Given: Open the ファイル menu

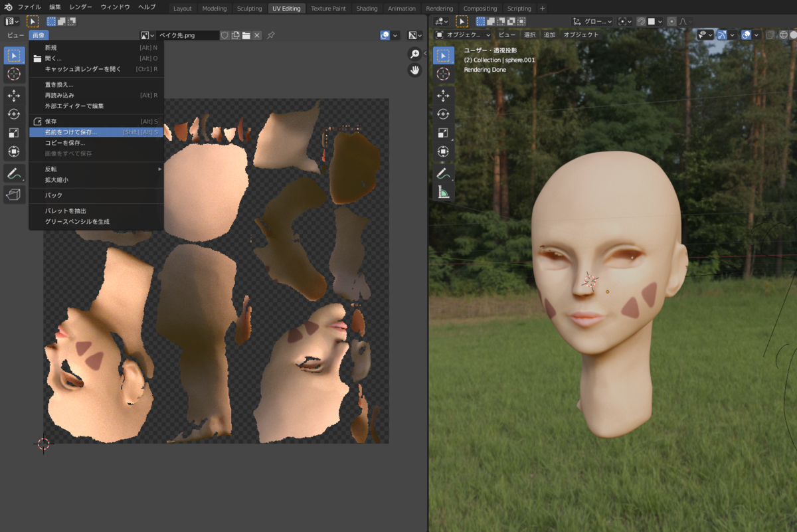Looking at the screenshot, I should click(x=29, y=7).
